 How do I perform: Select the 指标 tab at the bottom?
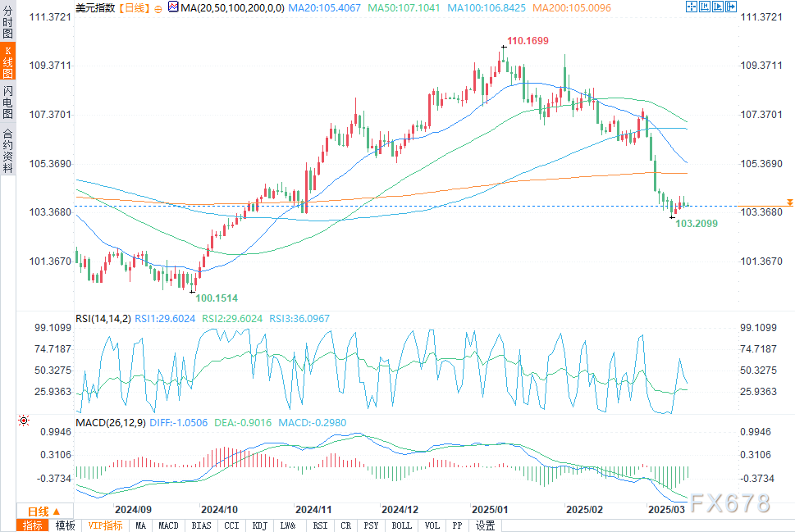[x=33, y=525]
